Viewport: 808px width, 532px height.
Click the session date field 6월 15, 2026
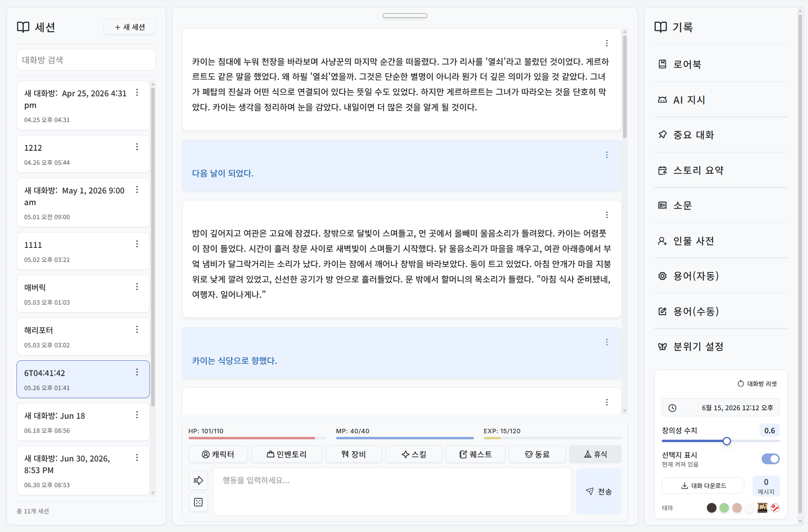pyautogui.click(x=721, y=408)
